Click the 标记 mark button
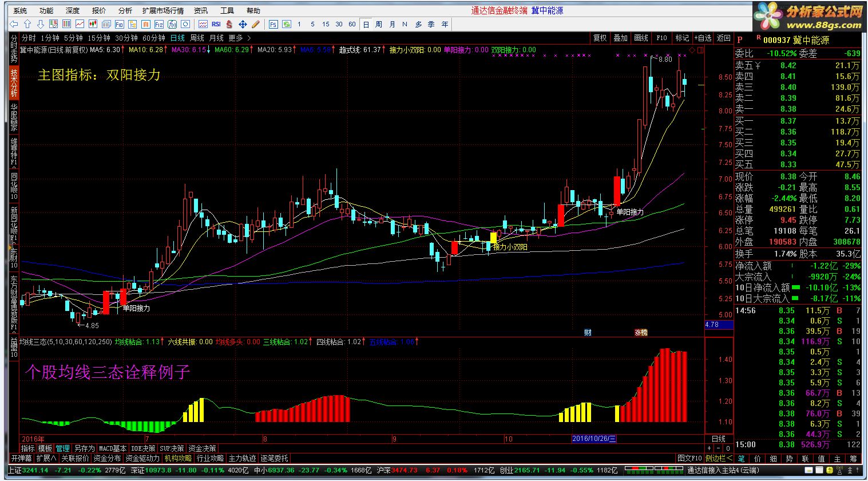This screenshot has height=481, width=868. click(x=682, y=38)
